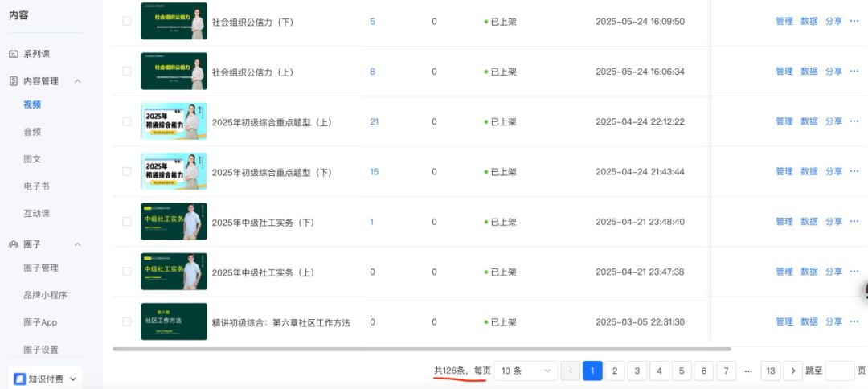This screenshot has width=868, height=389.
Task: Open the 10 条 per-page dropdown
Action: point(526,371)
